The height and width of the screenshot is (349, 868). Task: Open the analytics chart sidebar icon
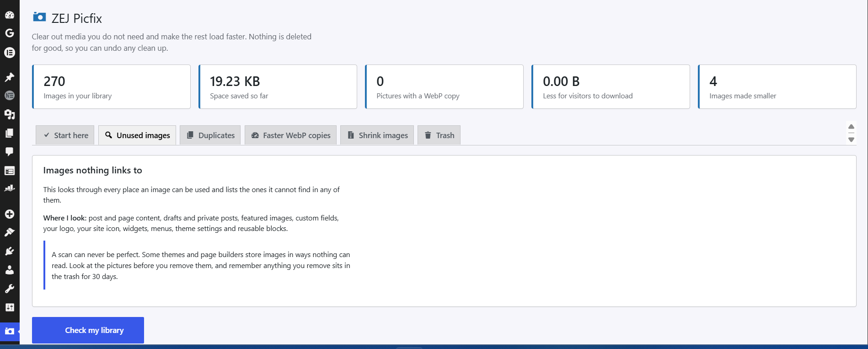(x=10, y=188)
